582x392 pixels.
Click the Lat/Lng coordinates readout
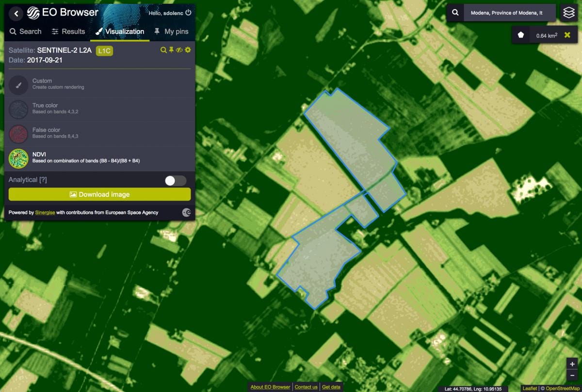point(474,389)
